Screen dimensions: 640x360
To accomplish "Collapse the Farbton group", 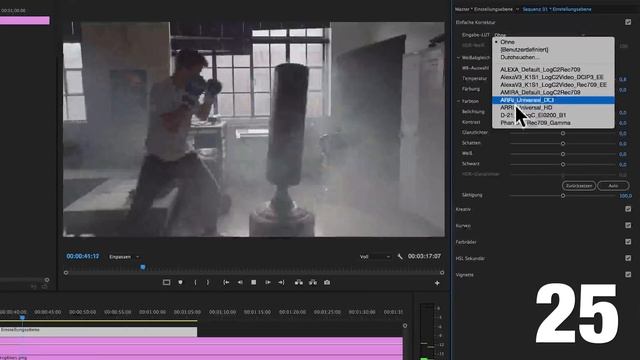I will pos(458,101).
